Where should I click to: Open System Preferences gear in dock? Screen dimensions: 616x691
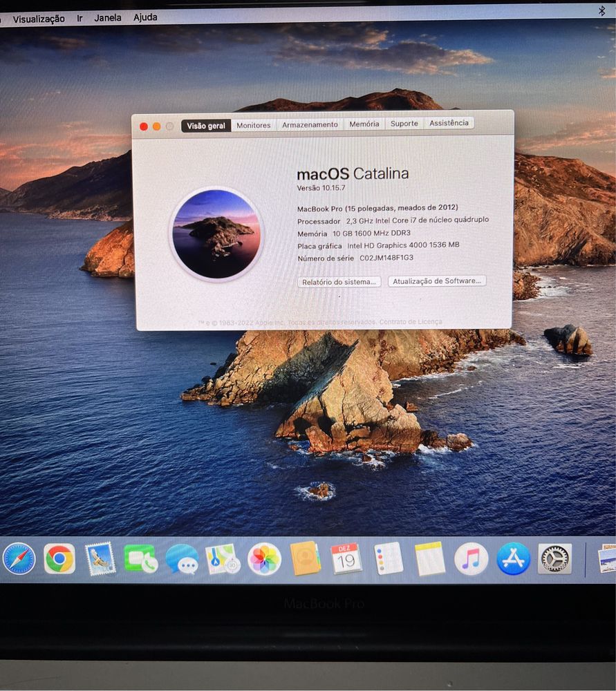pos(554,559)
